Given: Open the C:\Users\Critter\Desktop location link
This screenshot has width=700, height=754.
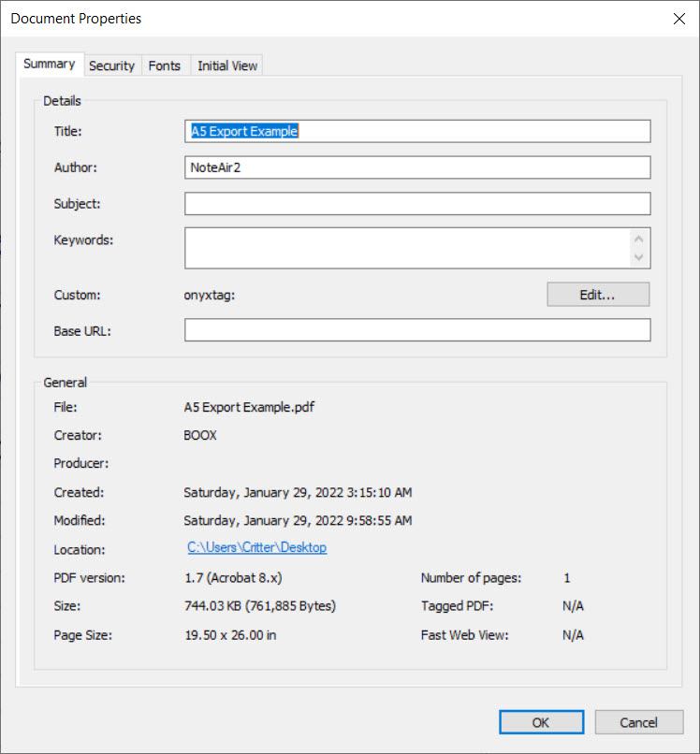Looking at the screenshot, I should (x=257, y=547).
